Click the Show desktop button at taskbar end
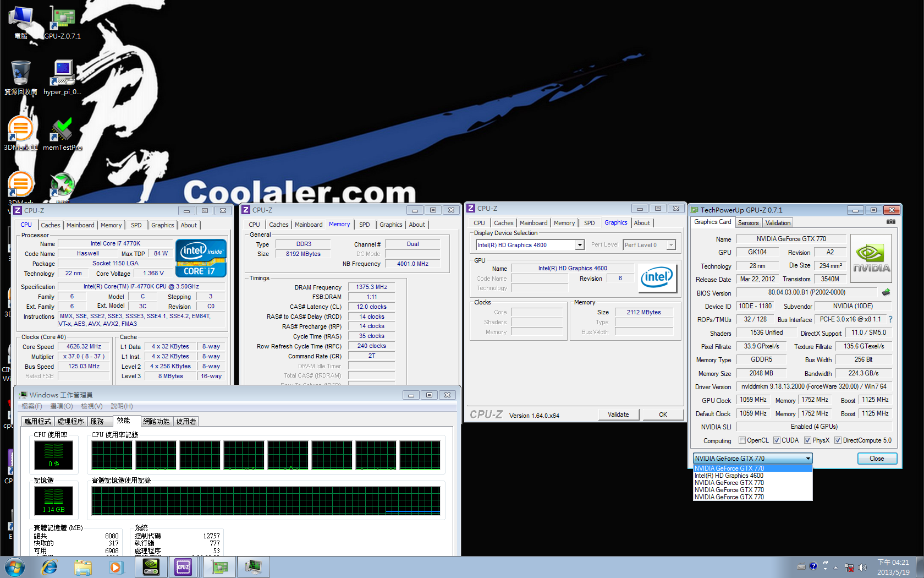 (920, 567)
